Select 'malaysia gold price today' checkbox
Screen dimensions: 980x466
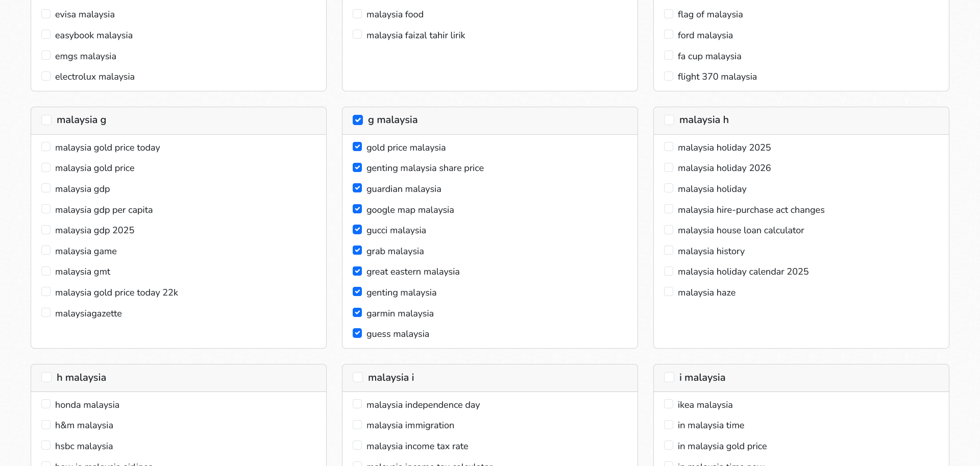46,147
